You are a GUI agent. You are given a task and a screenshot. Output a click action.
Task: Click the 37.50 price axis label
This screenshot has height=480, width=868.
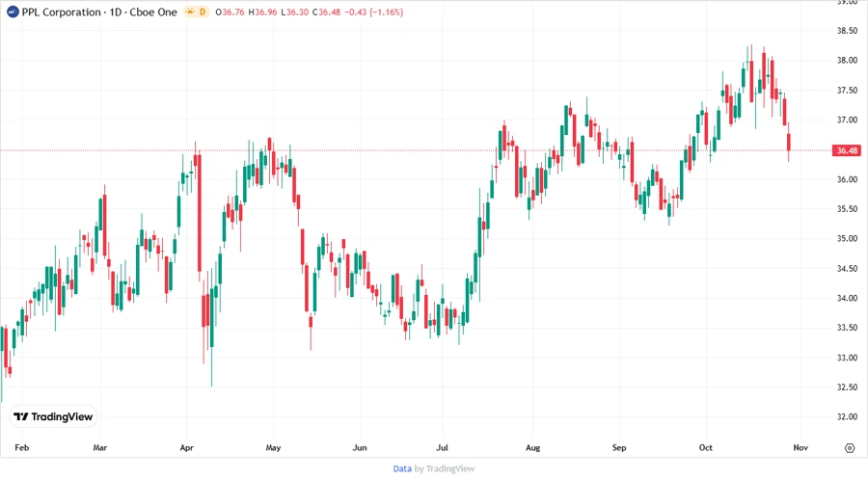coord(847,91)
